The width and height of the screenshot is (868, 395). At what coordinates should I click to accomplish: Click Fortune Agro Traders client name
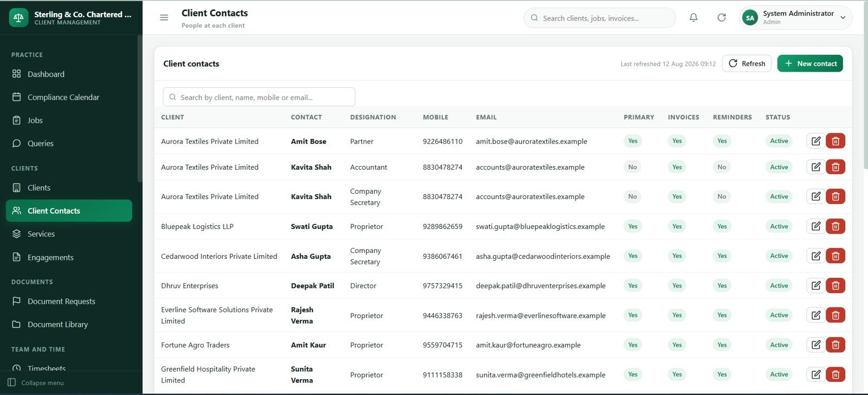tap(195, 345)
